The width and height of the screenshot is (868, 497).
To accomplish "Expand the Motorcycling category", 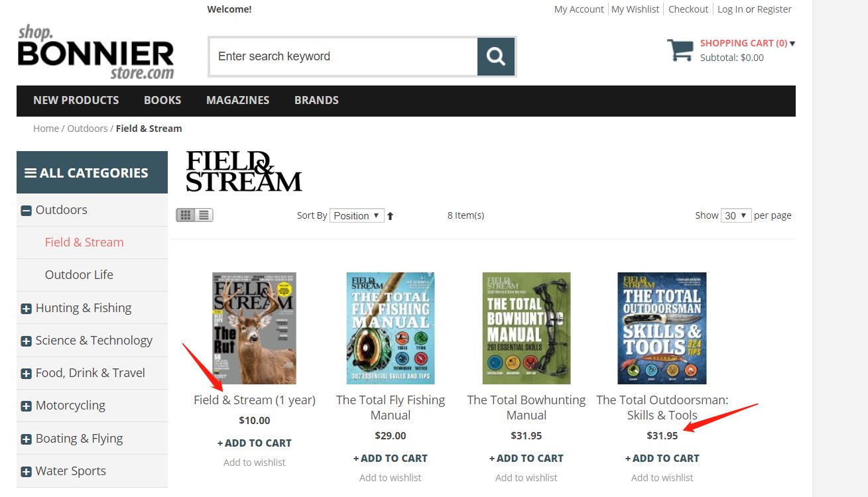I will [x=27, y=406].
